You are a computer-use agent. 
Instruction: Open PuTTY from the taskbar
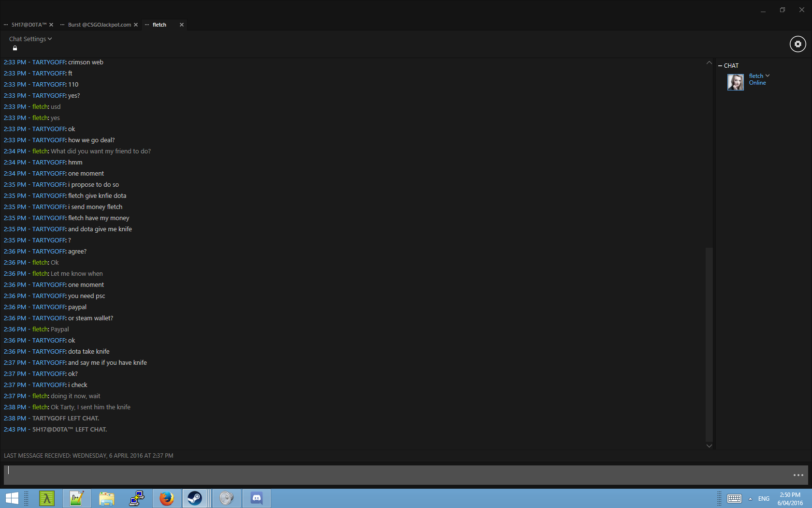(x=136, y=498)
